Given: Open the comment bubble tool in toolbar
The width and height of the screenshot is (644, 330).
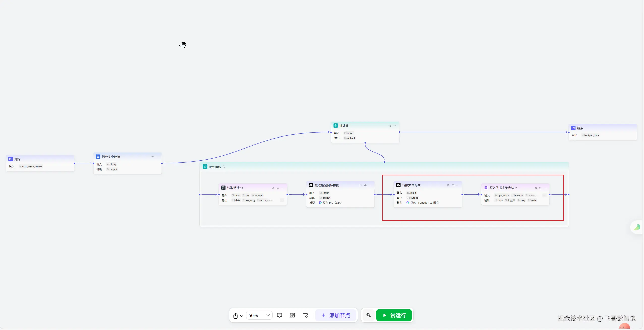Looking at the screenshot, I should 279,315.
